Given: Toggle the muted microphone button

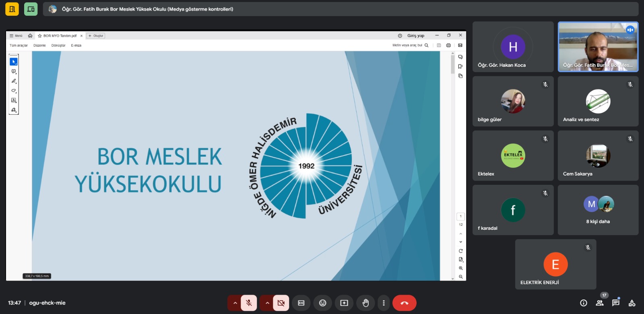Looking at the screenshot, I should [249, 303].
